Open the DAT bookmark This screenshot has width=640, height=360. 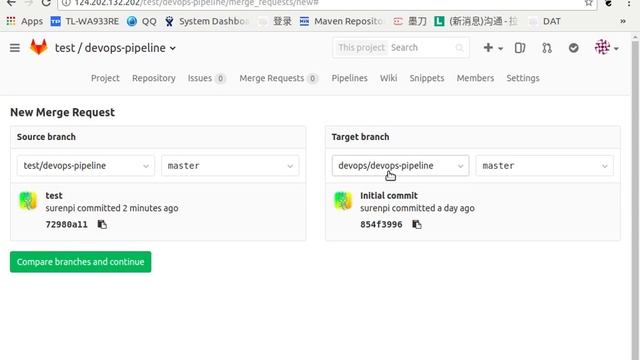point(545,21)
